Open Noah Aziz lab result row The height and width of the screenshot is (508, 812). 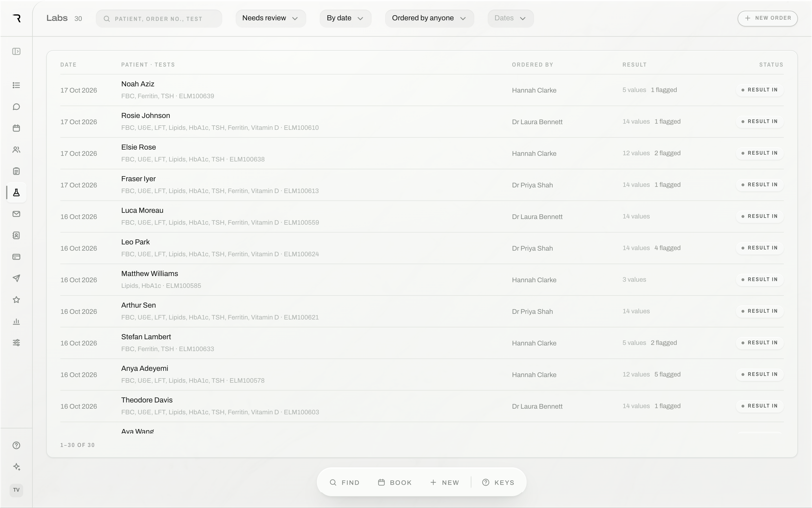click(x=422, y=90)
